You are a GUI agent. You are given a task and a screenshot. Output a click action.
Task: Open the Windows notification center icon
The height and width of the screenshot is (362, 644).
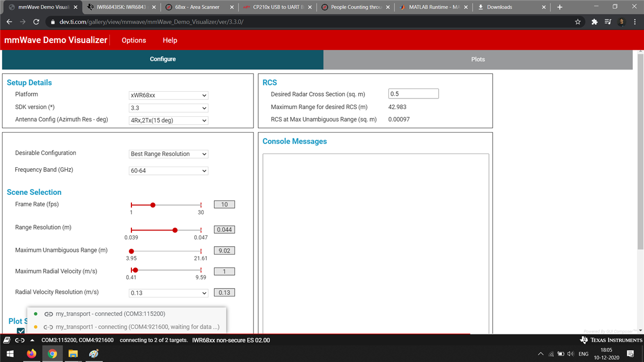(x=630, y=354)
